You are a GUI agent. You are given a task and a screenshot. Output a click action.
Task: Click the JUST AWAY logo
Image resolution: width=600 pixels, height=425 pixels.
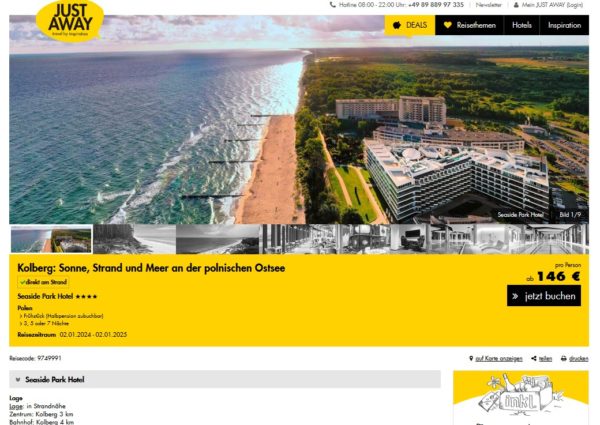pos(70,21)
